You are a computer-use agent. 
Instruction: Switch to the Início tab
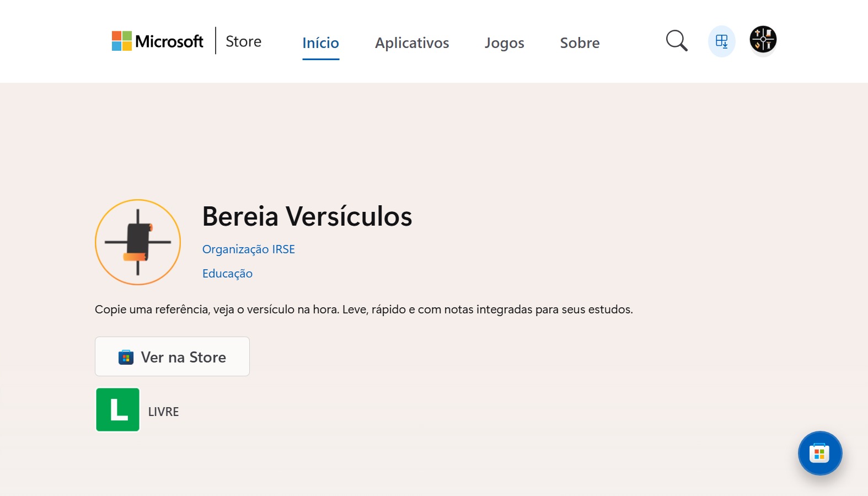tap(320, 43)
